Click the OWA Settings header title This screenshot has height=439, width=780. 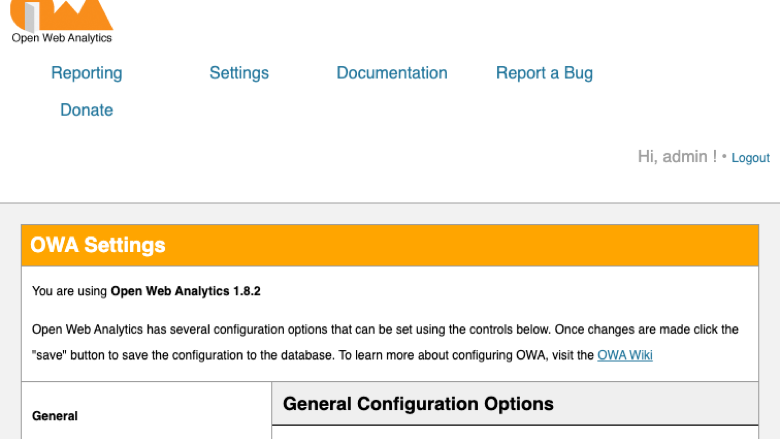[98, 245]
